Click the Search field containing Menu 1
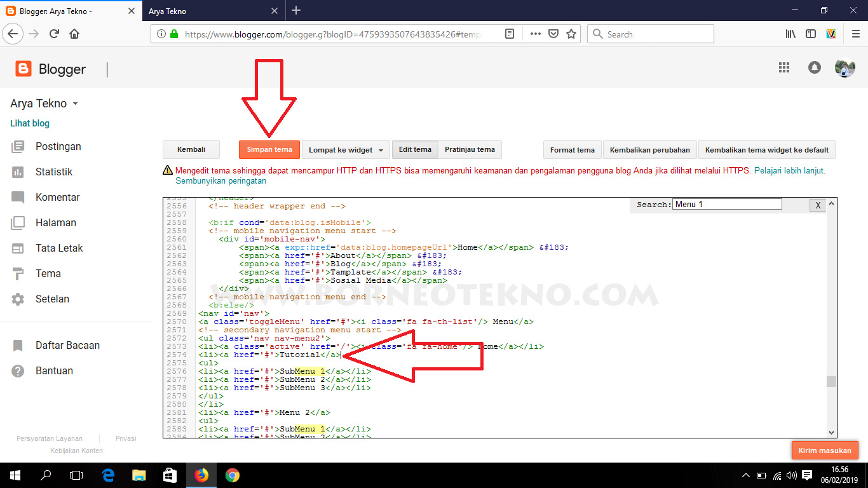 [x=726, y=203]
